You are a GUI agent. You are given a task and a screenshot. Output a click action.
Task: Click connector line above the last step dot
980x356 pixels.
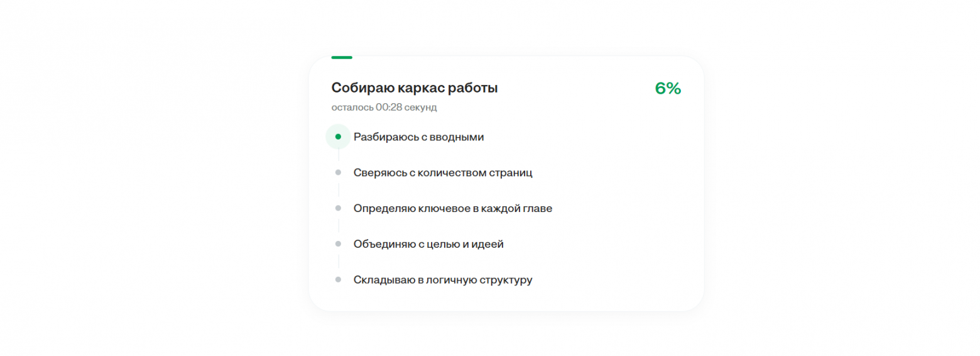click(339, 262)
